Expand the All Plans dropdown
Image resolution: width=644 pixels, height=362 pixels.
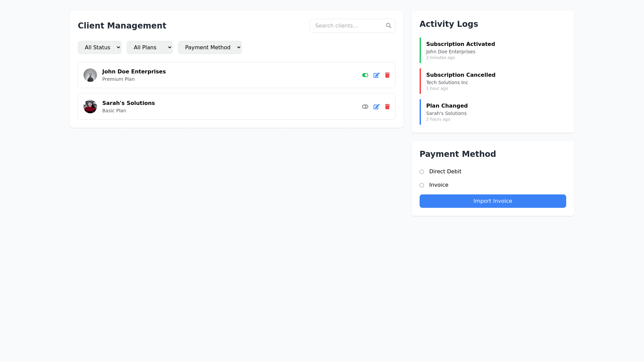click(x=150, y=47)
